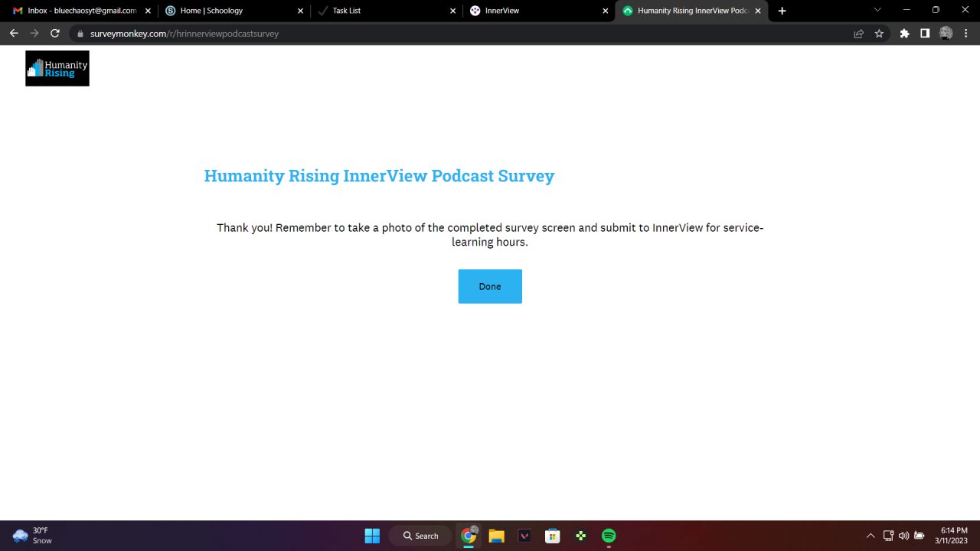Click the "Humanity Rising InnerView Podcast Survey" heading
The width and height of the screenshot is (980, 551).
(379, 176)
